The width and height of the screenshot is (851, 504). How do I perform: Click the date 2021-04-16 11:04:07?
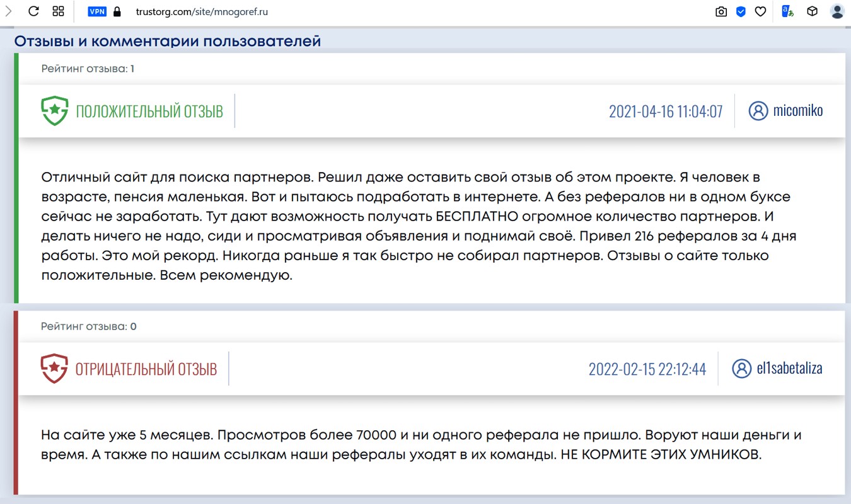666,112
